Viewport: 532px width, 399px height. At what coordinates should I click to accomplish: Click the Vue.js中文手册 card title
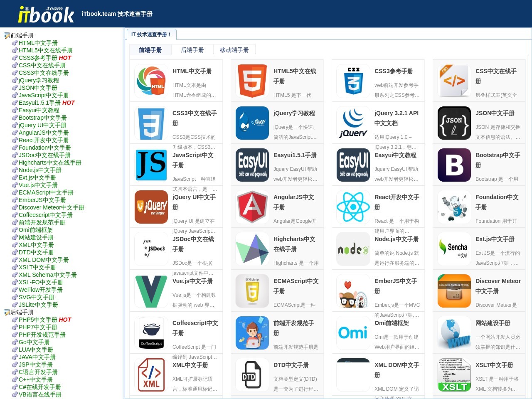(192, 281)
